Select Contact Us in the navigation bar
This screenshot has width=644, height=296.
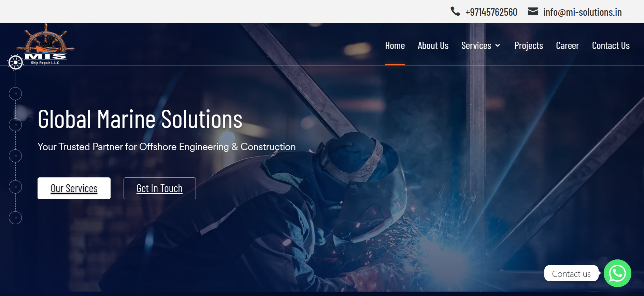point(611,45)
